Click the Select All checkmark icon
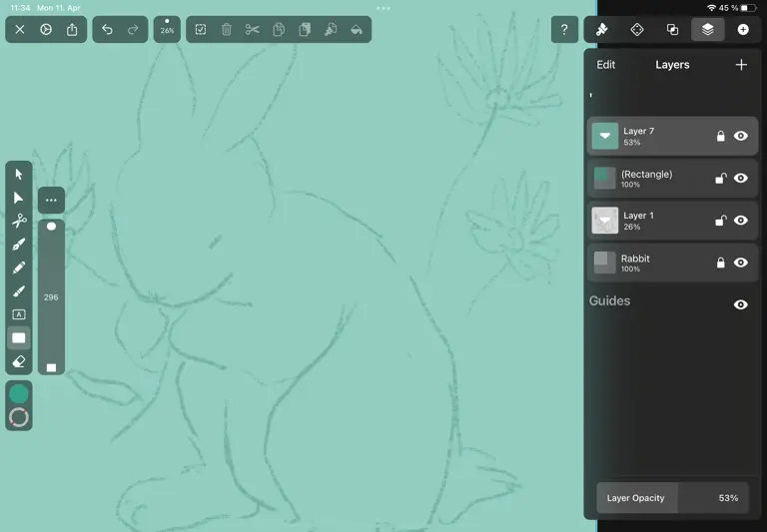Viewport: 767px width, 532px height. pyautogui.click(x=201, y=30)
